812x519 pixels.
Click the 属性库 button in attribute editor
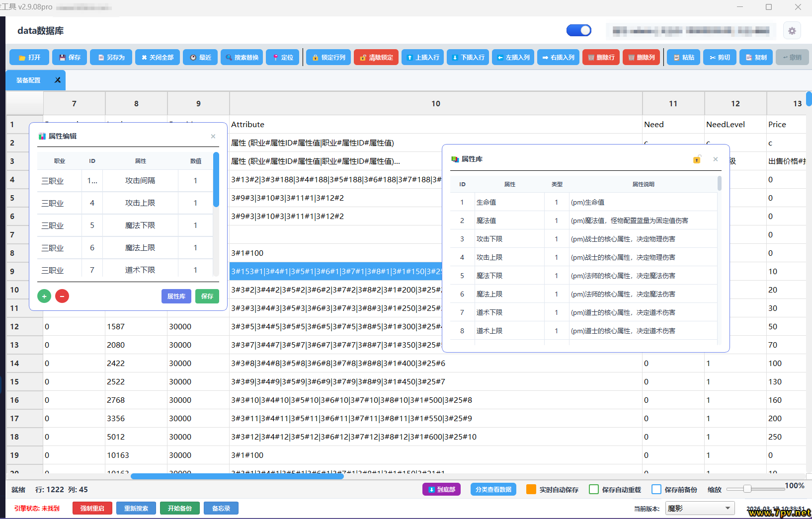[176, 297]
